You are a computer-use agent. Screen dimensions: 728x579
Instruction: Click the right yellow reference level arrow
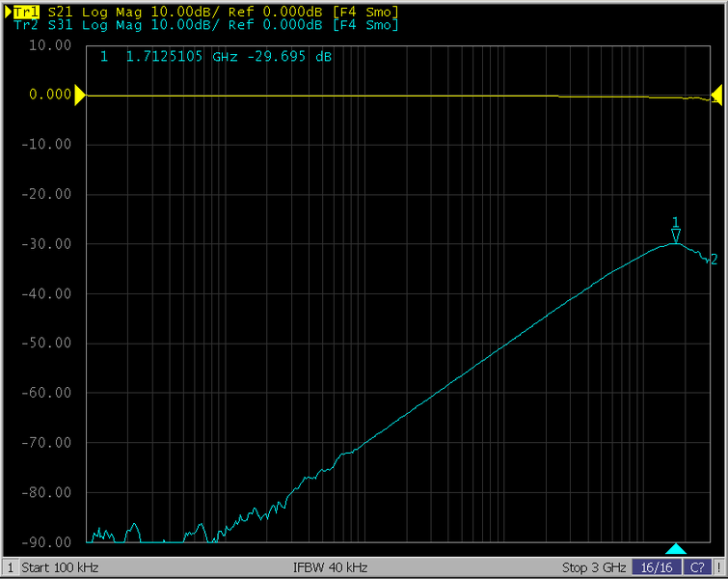[x=716, y=95]
